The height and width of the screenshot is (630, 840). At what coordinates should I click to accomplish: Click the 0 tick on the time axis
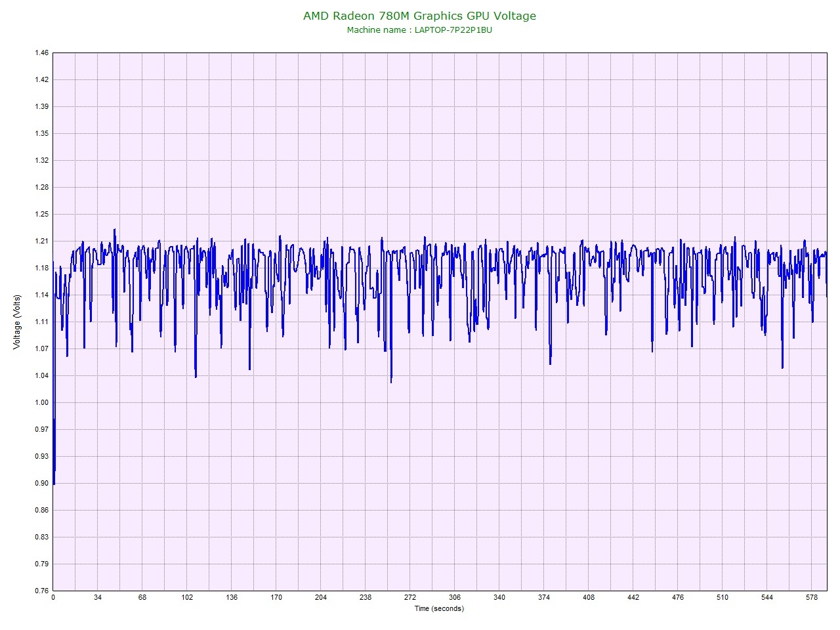coord(53,597)
